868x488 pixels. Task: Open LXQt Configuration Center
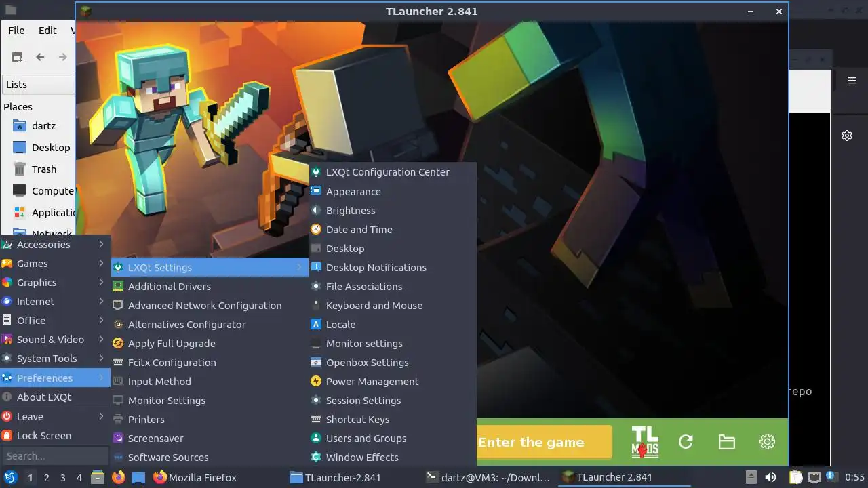point(393,172)
